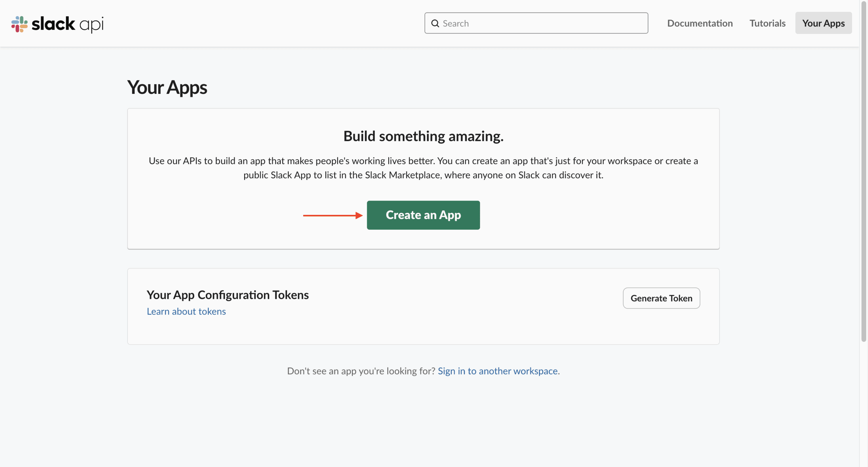The width and height of the screenshot is (868, 467).
Task: Click "Don't see an app you're looking for?" text
Action: click(361, 371)
